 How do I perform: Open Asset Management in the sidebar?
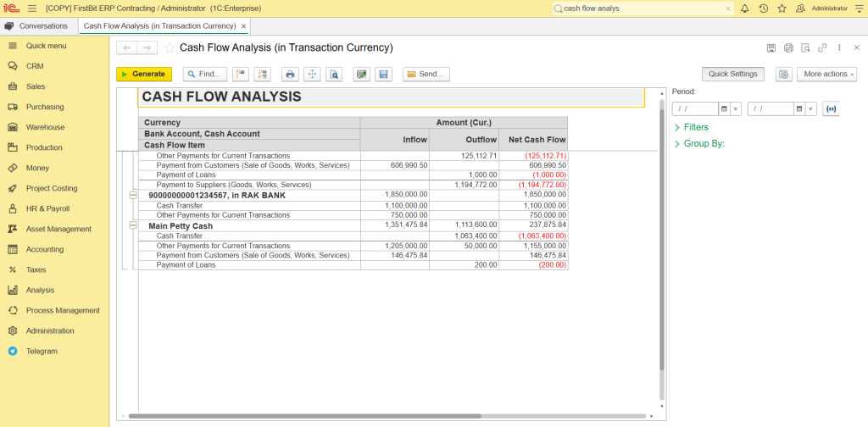pyautogui.click(x=58, y=229)
